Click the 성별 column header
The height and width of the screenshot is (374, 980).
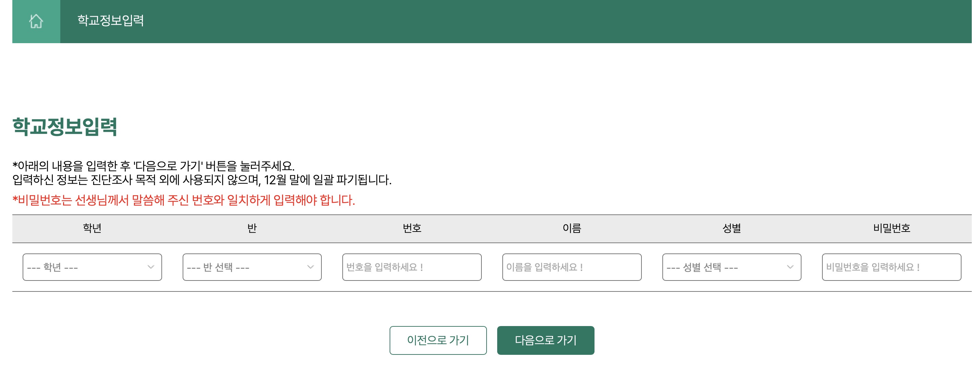pos(732,228)
